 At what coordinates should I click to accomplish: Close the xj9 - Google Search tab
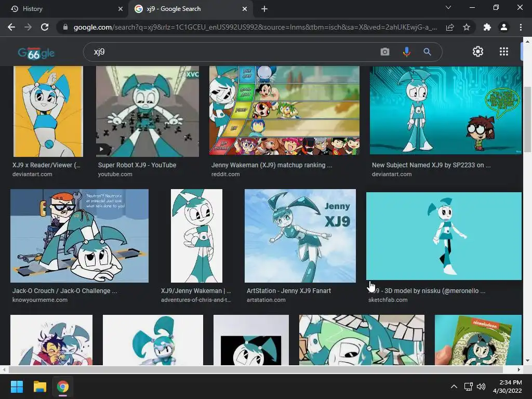point(245,9)
